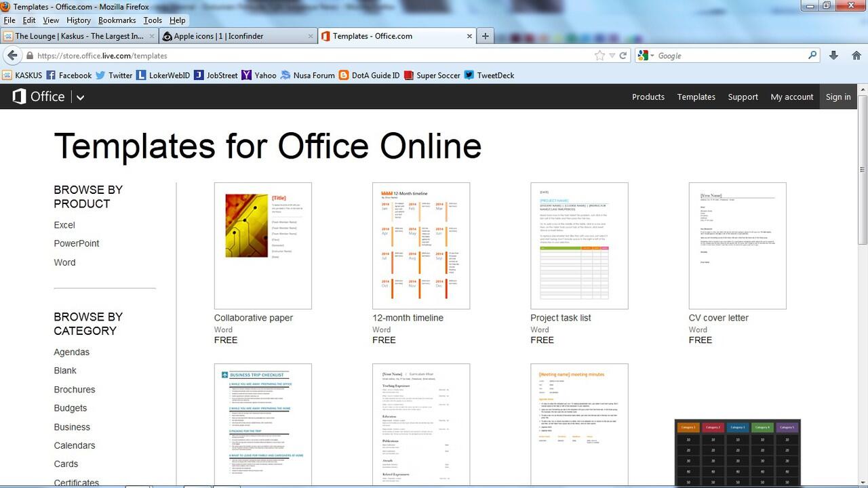Click the page vertical scrollbar thumb
The height and width of the screenshot is (488, 868).
[863, 169]
